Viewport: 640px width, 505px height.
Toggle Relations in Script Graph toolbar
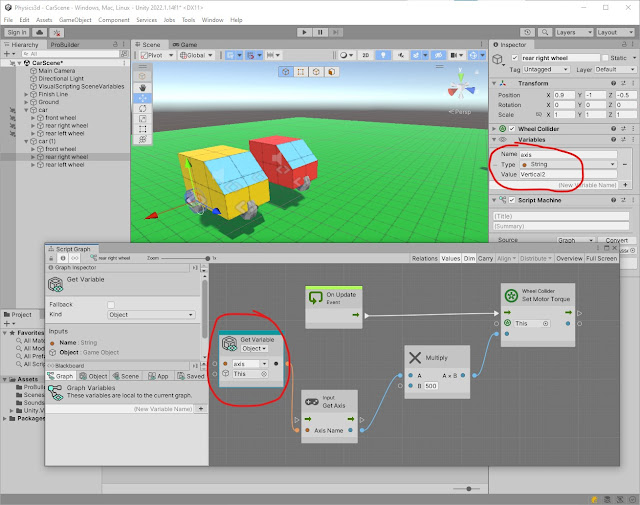coord(424,258)
